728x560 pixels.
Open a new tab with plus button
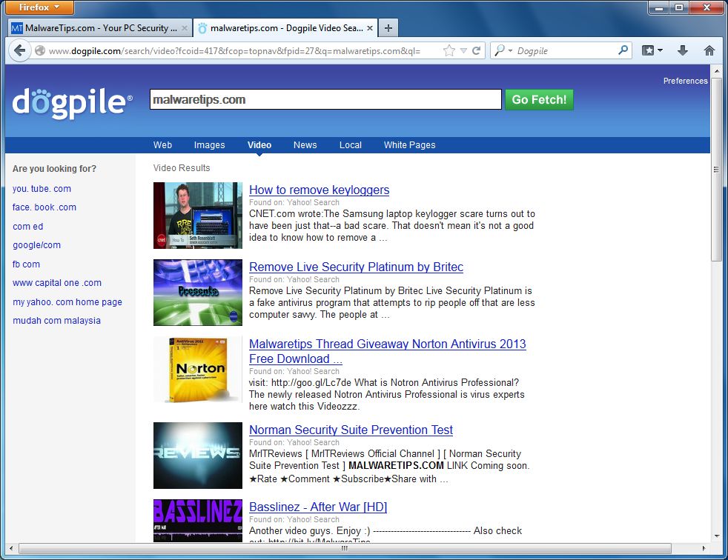coord(388,28)
